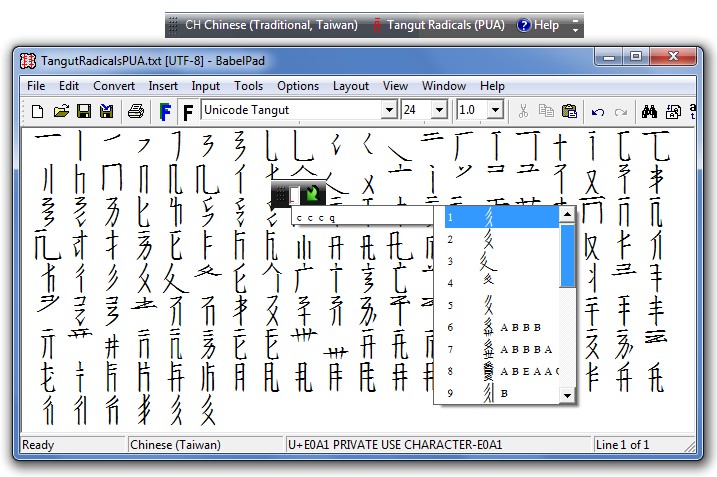Screen dimensions: 717x477
Task: Open a file with the folder icon
Action: pyautogui.click(x=61, y=111)
